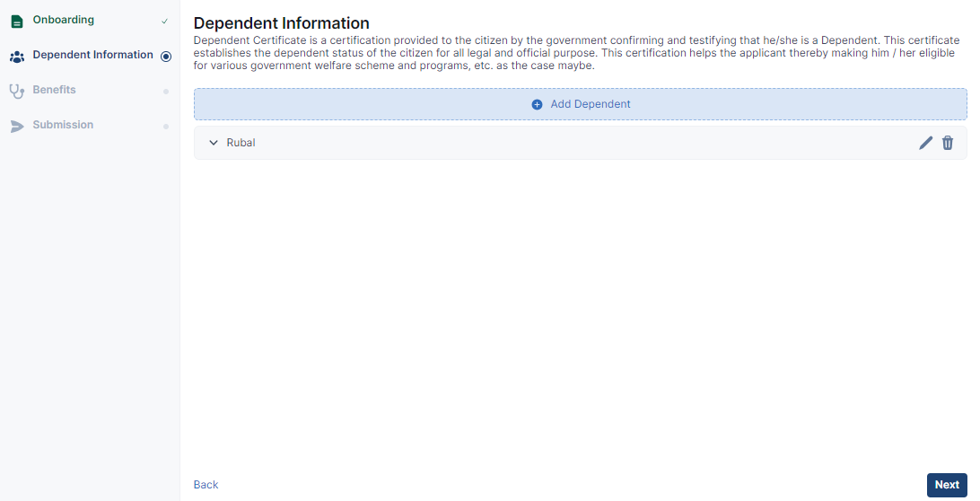Follow the Back link
The image size is (980, 501).
pos(206,485)
